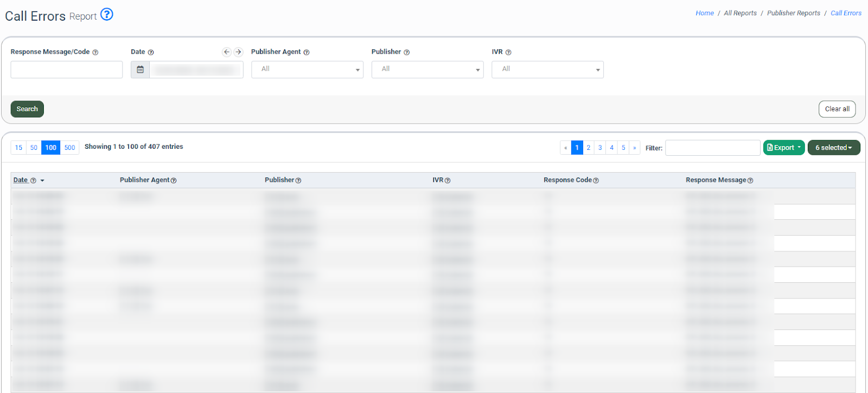This screenshot has width=868, height=393.
Task: Export the report data
Action: 783,148
